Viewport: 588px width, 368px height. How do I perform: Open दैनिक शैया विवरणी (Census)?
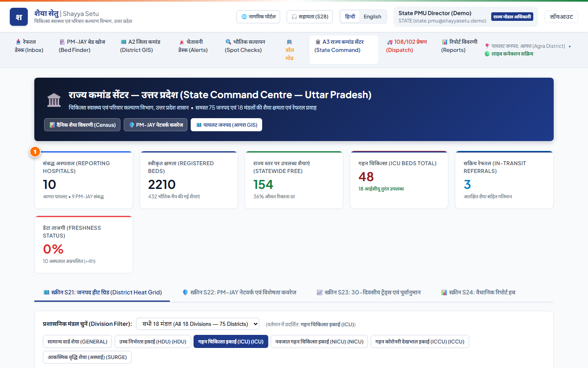pos(82,125)
